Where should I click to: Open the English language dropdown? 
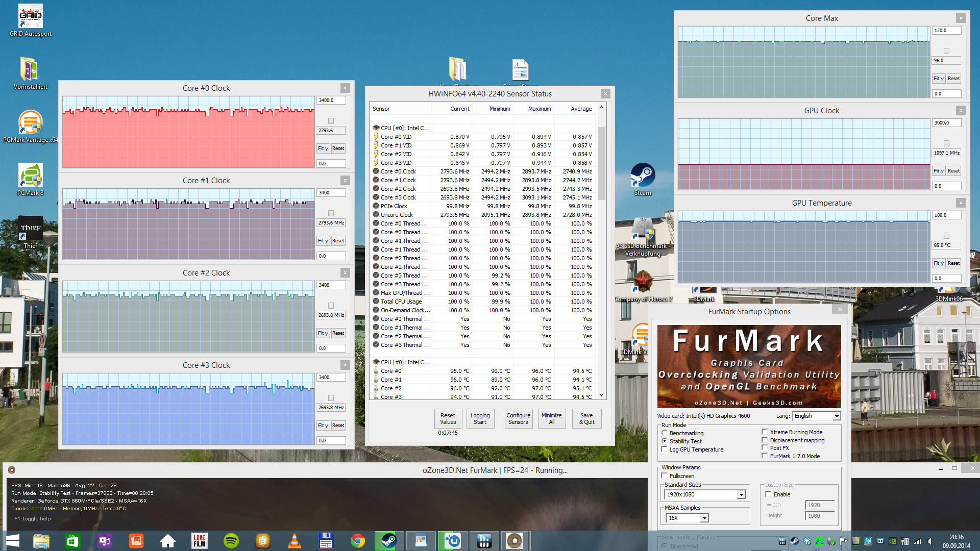[x=836, y=416]
